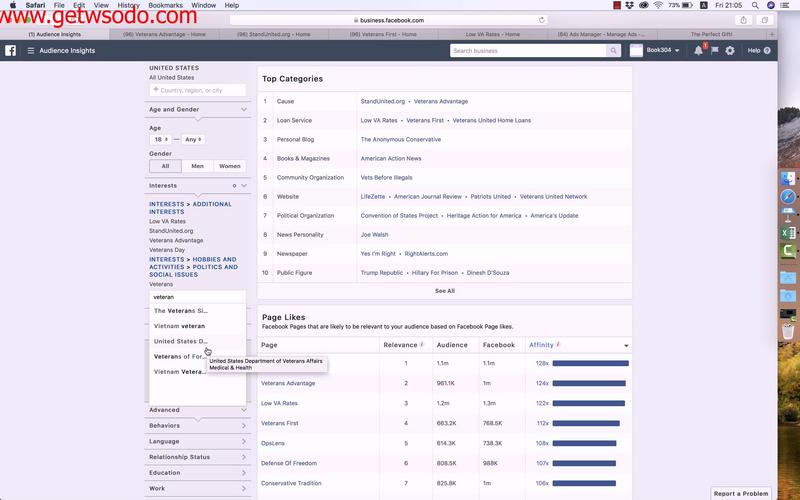This screenshot has width=800, height=500.
Task: Open the Veterans Advantage page link in Page Likes
Action: pos(288,383)
